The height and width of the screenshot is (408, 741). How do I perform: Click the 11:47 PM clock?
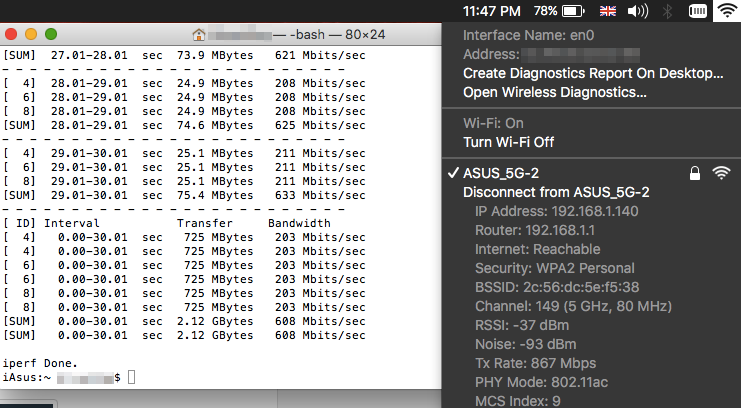492,11
